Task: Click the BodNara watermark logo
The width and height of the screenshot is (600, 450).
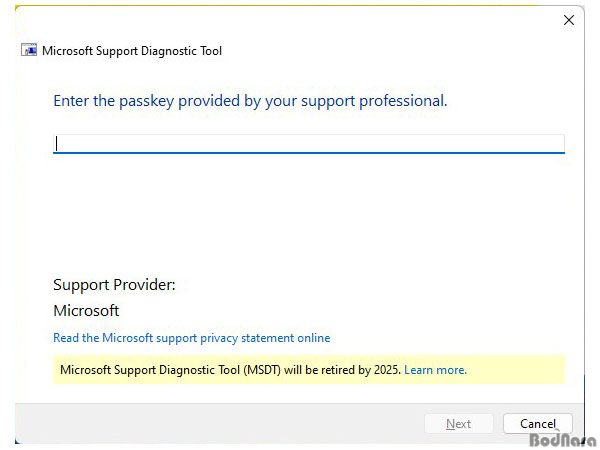Action: pos(562,440)
